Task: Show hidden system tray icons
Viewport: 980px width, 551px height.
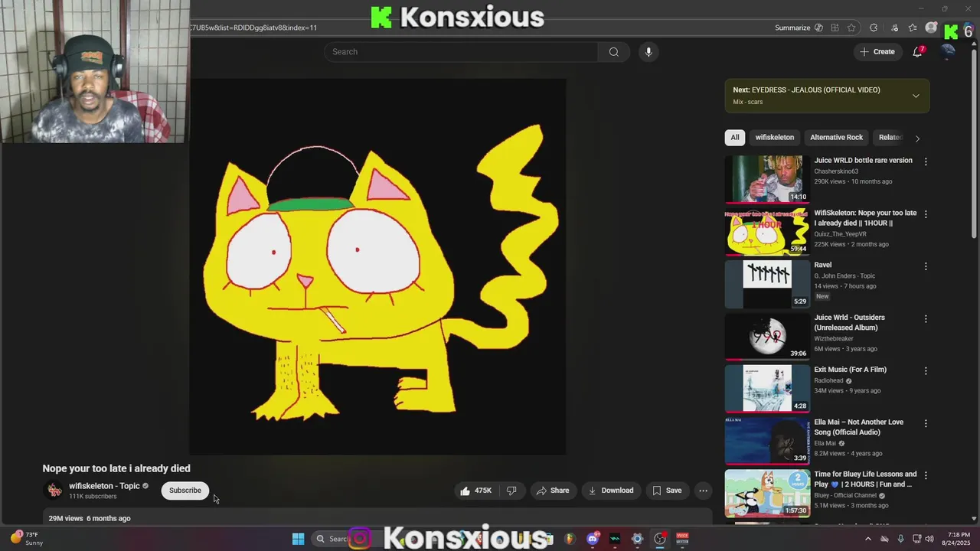Action: click(x=867, y=539)
